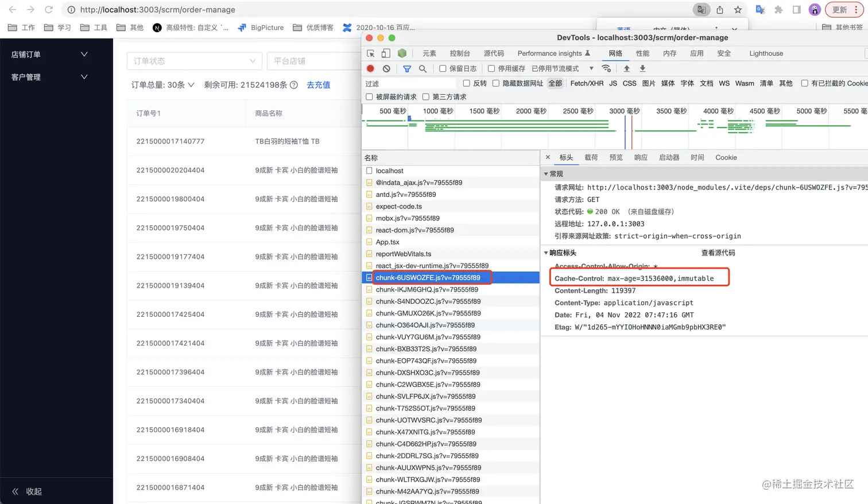Select request chunk-IKJM6GHQ.js?v=79555f89
This screenshot has height=504, width=868.
(x=451, y=290)
